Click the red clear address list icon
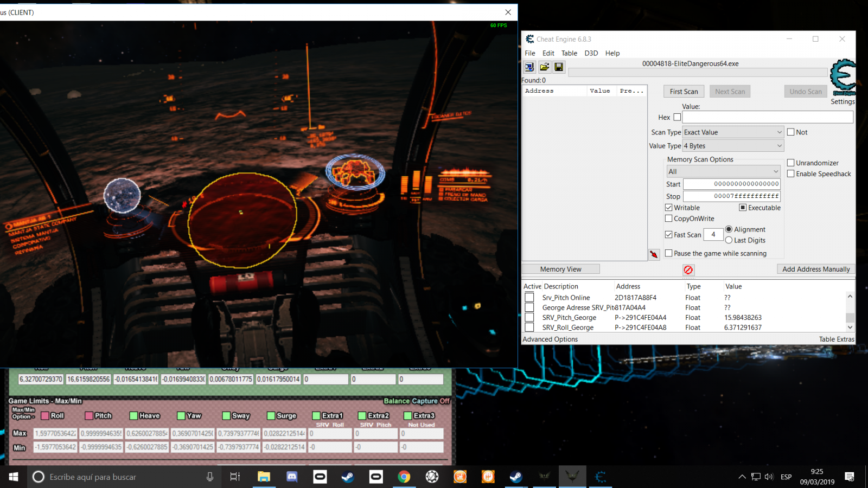The height and width of the screenshot is (488, 868). (x=688, y=269)
